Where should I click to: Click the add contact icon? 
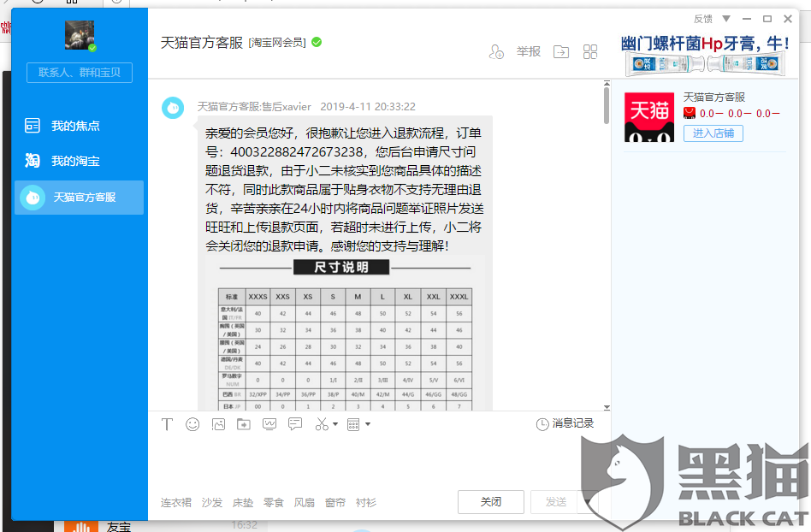(496, 51)
